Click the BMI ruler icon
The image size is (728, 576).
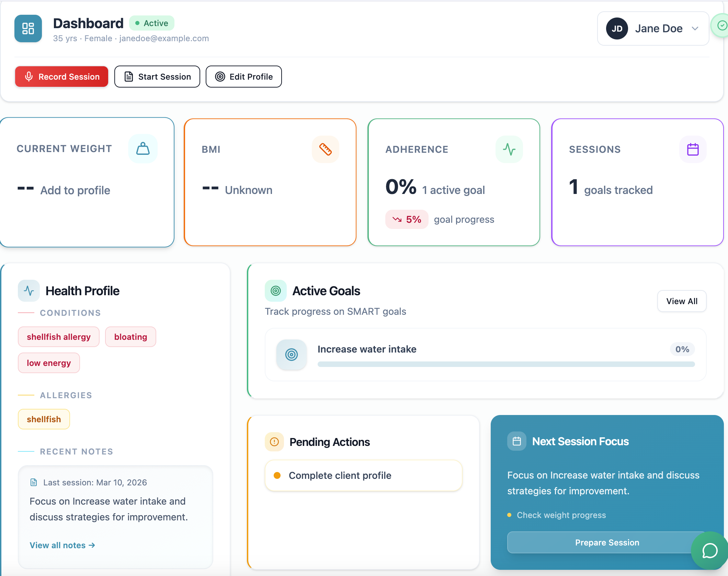325,149
